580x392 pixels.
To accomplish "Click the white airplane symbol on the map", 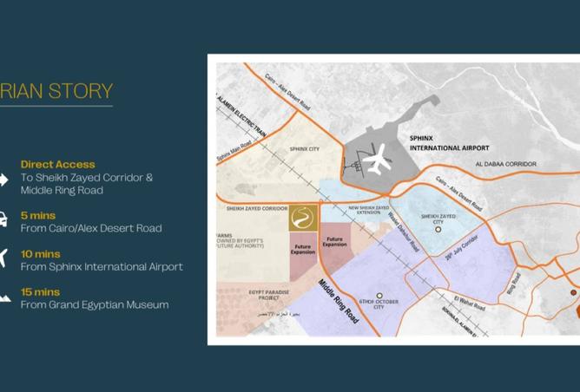I will (x=376, y=159).
